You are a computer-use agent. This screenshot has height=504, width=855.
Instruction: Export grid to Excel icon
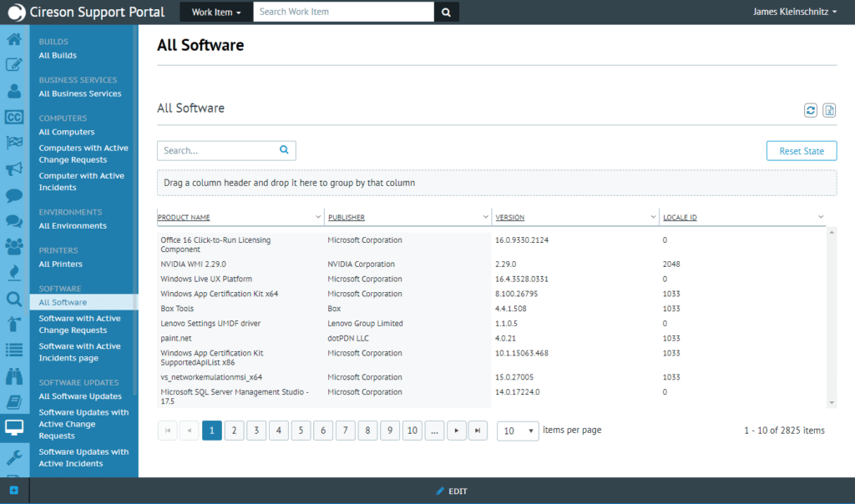coord(829,111)
